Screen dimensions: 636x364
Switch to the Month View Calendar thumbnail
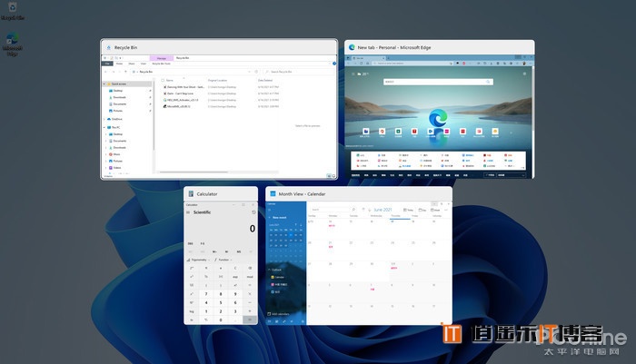click(x=359, y=256)
